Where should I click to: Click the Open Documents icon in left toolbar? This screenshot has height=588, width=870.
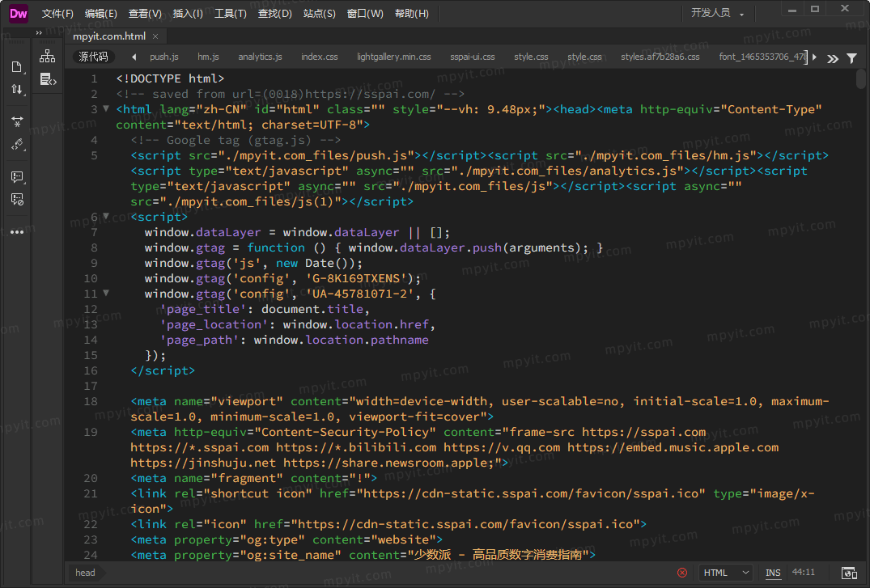coord(17,67)
